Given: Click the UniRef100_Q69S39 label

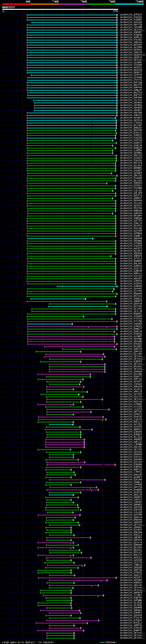Looking at the screenshot, I should tap(131, 70).
